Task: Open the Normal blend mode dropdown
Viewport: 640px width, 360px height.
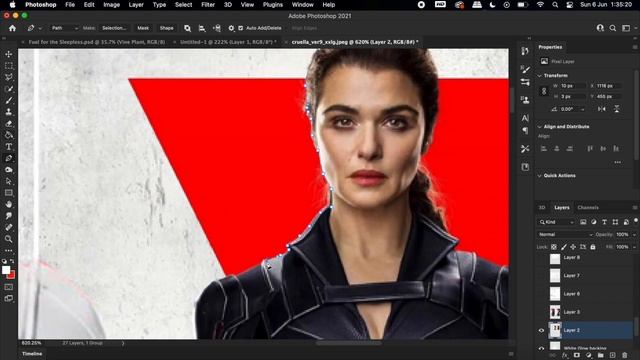Action: (565, 235)
